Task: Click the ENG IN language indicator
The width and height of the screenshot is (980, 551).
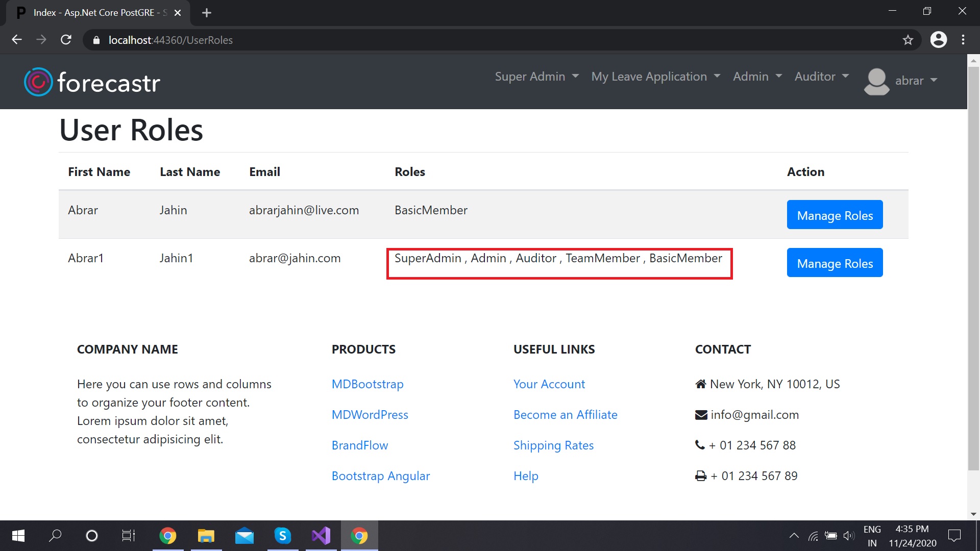Action: click(x=872, y=536)
